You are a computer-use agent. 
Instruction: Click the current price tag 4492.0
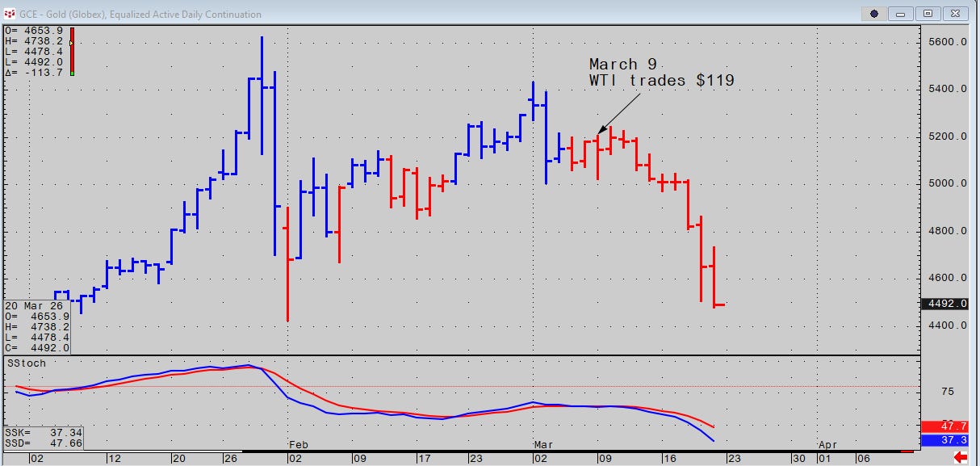click(x=944, y=304)
